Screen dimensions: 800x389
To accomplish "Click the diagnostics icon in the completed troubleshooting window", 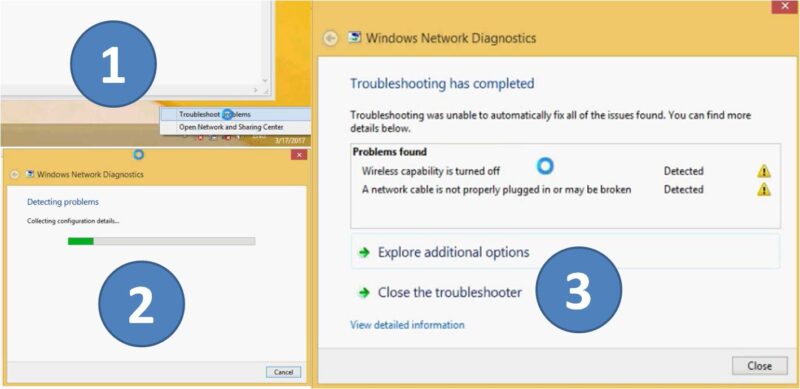I will [x=354, y=38].
